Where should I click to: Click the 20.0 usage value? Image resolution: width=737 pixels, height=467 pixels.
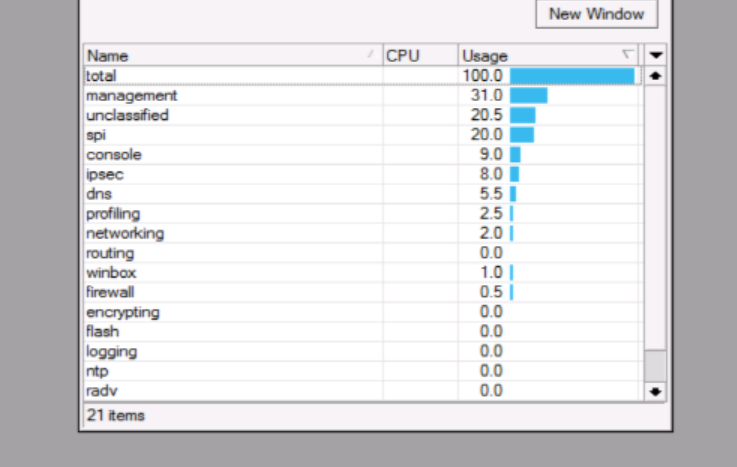point(487,135)
